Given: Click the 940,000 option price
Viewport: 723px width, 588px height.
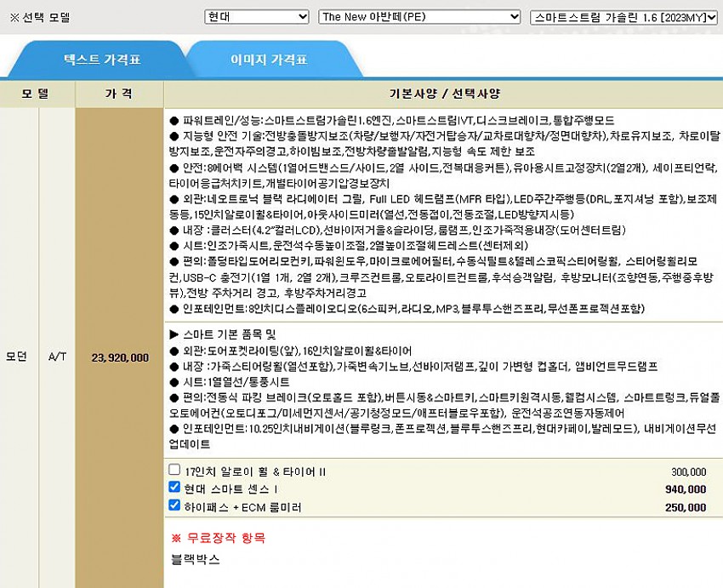Looking at the screenshot, I should pos(686,489).
